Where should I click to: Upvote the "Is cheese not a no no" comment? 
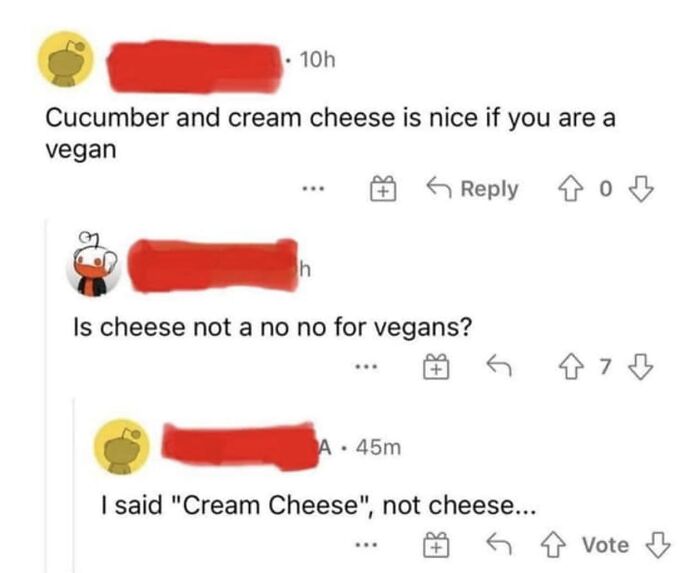[x=572, y=367]
